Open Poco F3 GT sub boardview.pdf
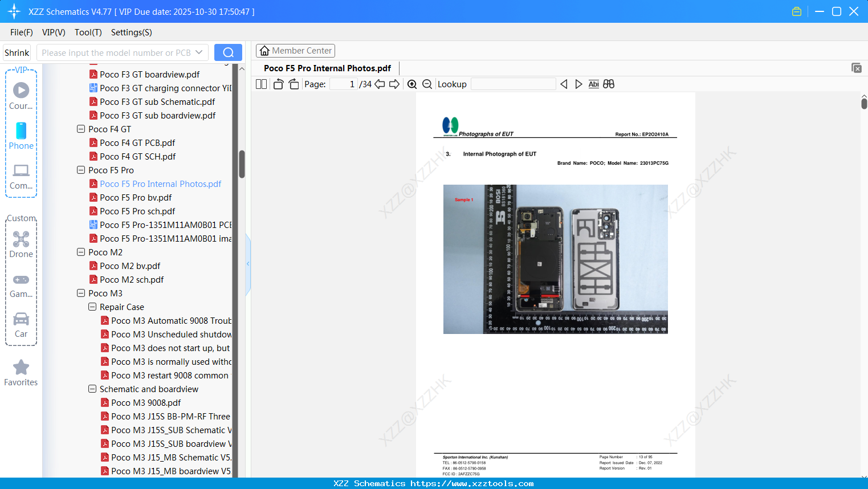This screenshot has height=489, width=868. [157, 116]
